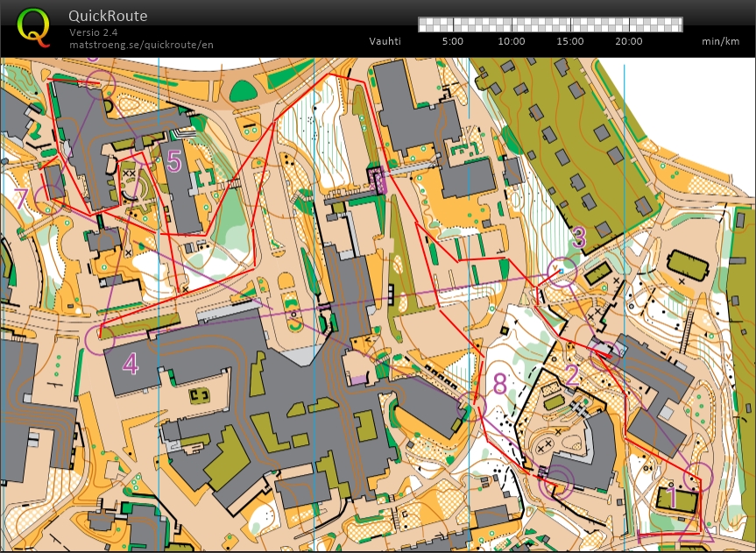Click the 15:00 pace scale mark

pos(569,41)
